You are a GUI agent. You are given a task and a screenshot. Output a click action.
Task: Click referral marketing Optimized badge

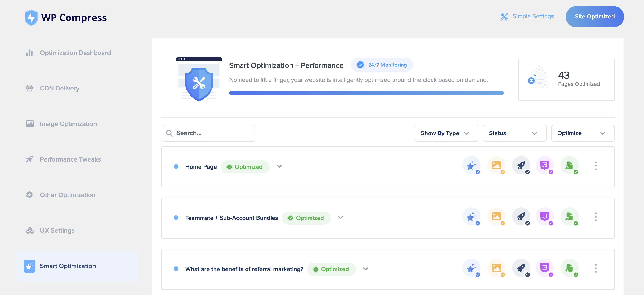point(331,270)
